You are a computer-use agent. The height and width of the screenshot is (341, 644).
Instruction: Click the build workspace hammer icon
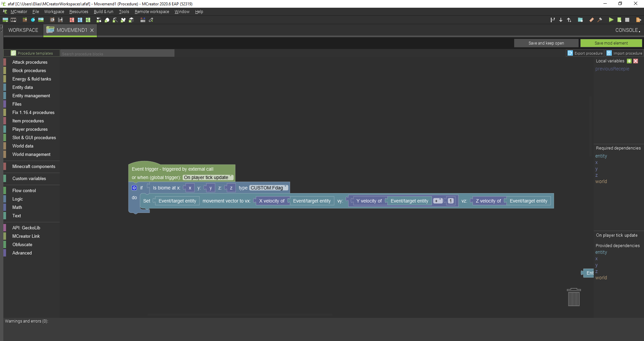coord(600,20)
